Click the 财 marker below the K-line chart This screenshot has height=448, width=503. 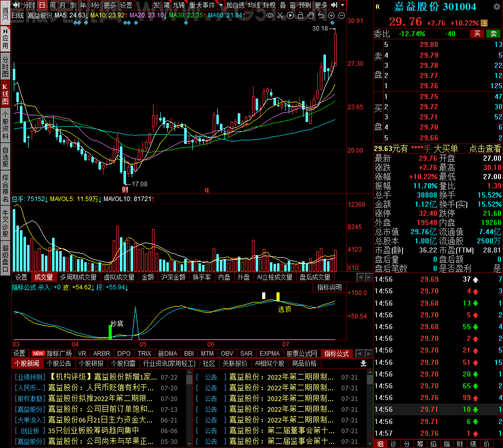coord(125,190)
